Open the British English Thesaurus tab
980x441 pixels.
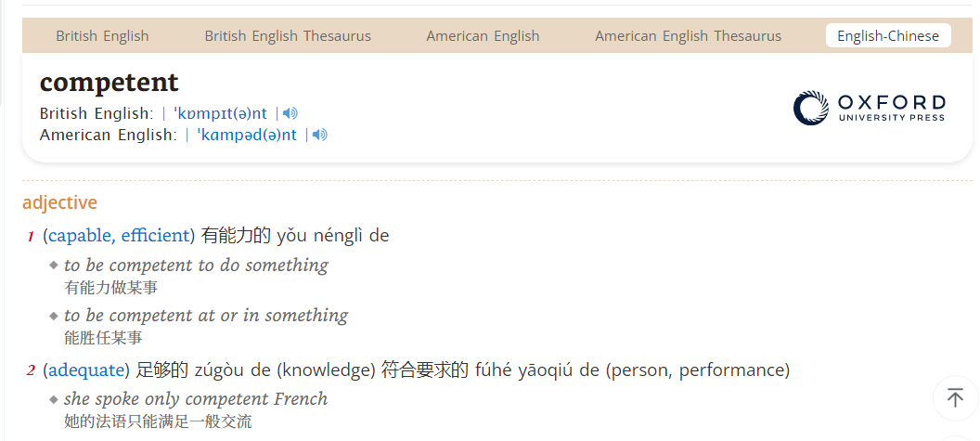click(x=288, y=35)
